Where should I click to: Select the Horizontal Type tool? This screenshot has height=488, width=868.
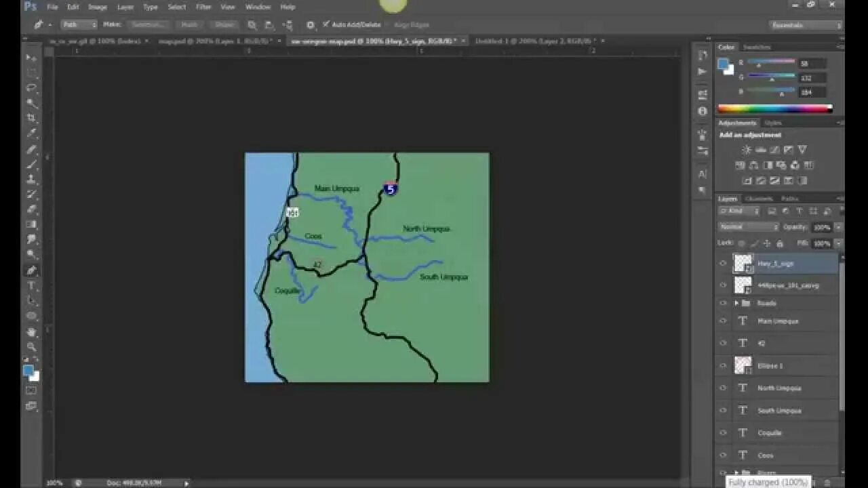[x=31, y=285]
